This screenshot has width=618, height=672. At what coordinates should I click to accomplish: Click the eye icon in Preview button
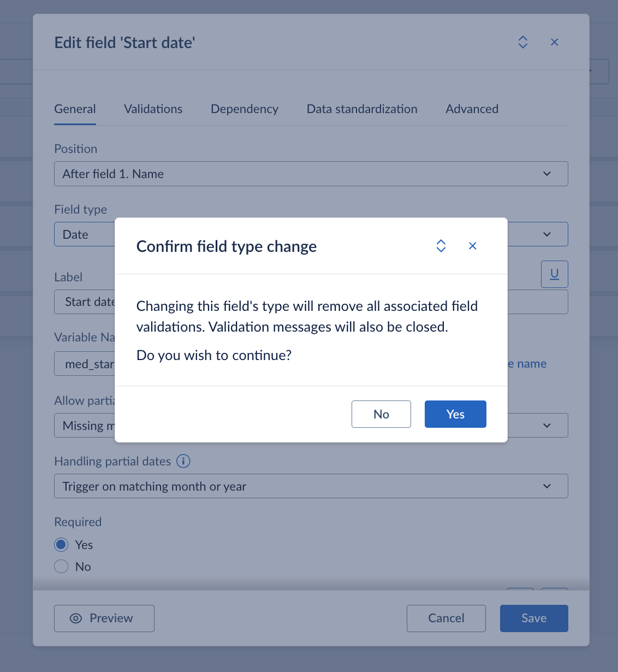pos(76,618)
